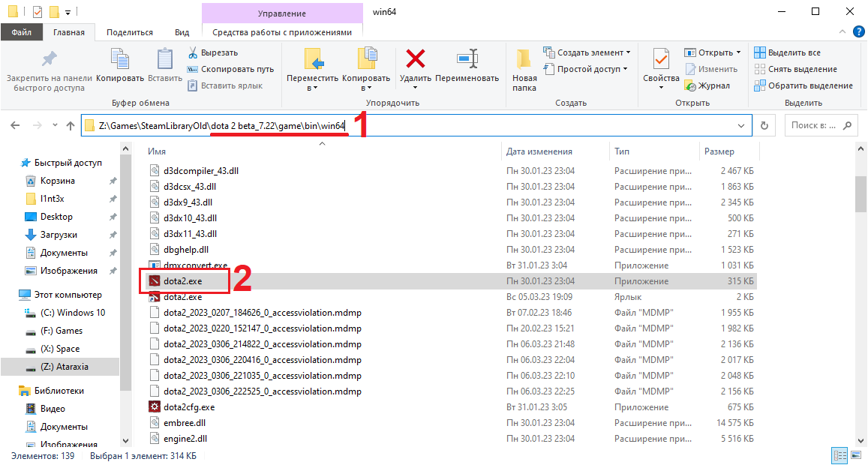The height and width of the screenshot is (465, 868).
Task: Refresh the folder view
Action: tap(764, 126)
